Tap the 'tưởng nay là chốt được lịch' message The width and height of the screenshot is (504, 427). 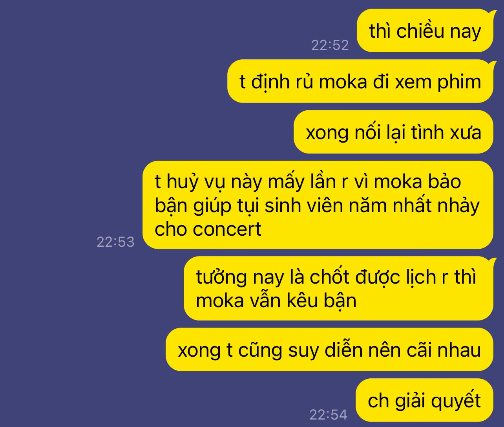click(338, 288)
